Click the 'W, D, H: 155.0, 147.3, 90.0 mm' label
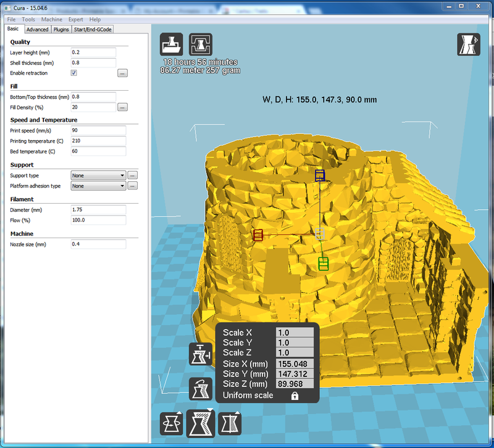Screen dimensions: 494x448 pyautogui.click(x=319, y=100)
